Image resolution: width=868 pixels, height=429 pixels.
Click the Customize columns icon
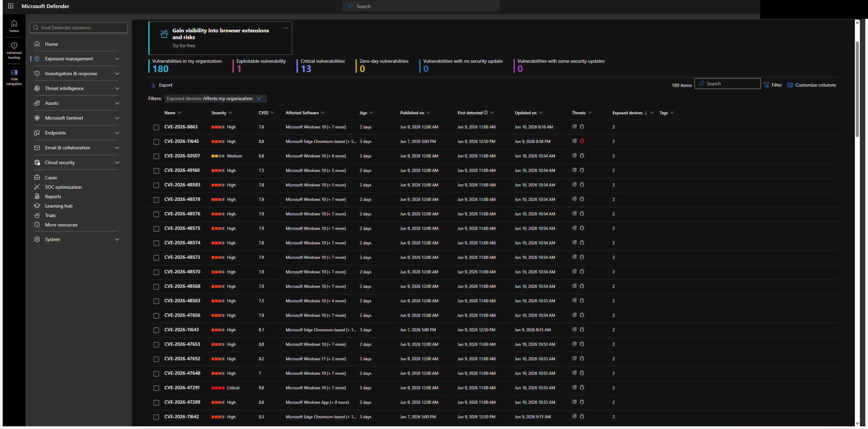coord(790,85)
